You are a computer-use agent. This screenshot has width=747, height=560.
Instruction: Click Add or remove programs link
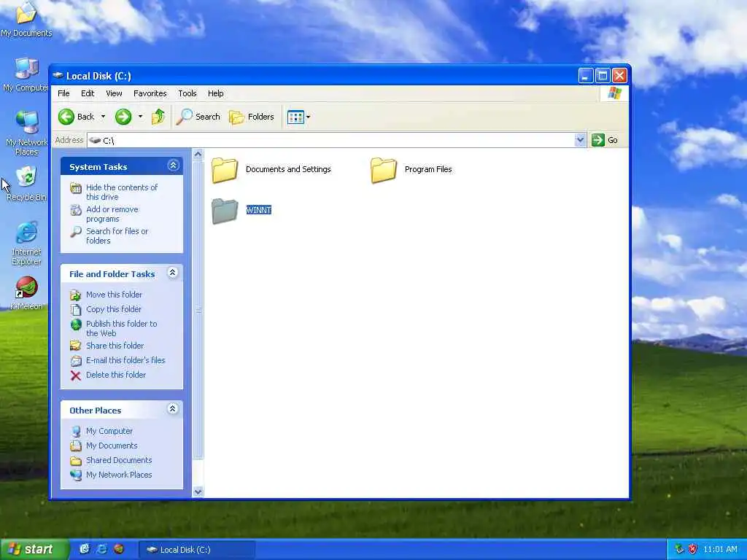pos(112,214)
